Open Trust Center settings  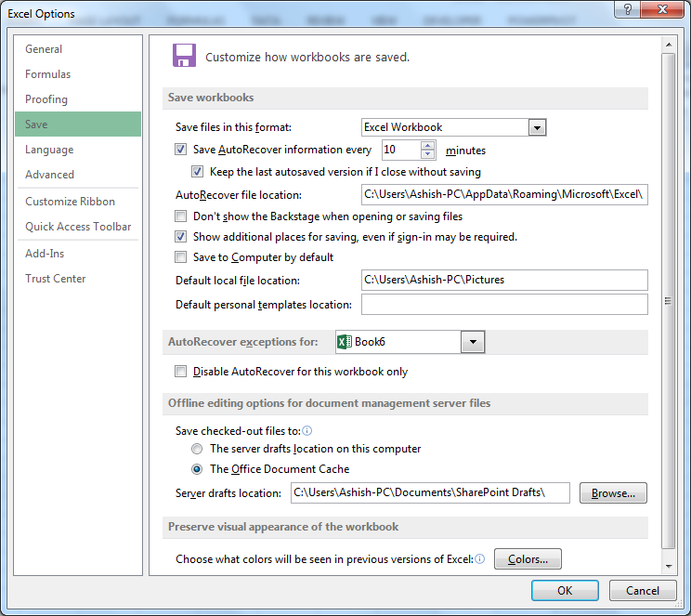pyautogui.click(x=78, y=279)
